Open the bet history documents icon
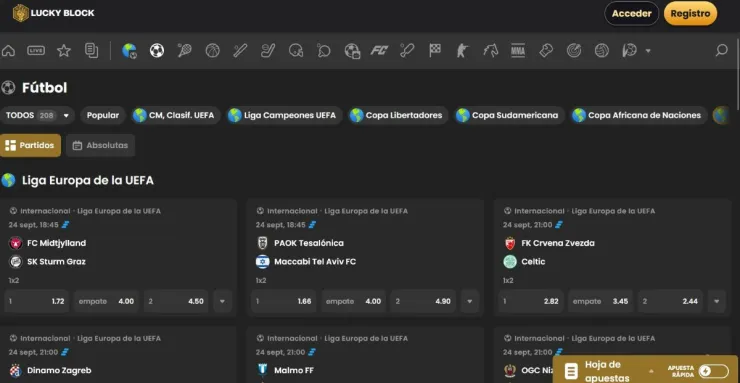 coord(92,50)
